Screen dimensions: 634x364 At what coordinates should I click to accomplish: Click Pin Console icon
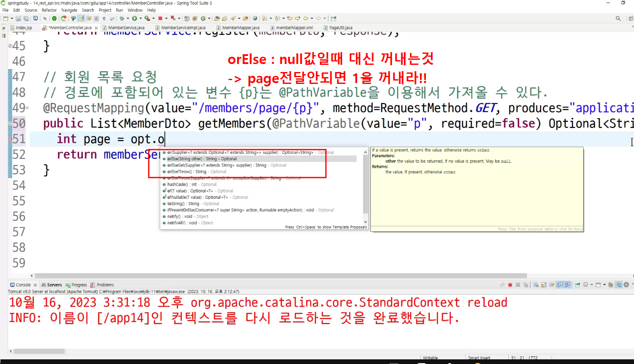tap(577, 285)
